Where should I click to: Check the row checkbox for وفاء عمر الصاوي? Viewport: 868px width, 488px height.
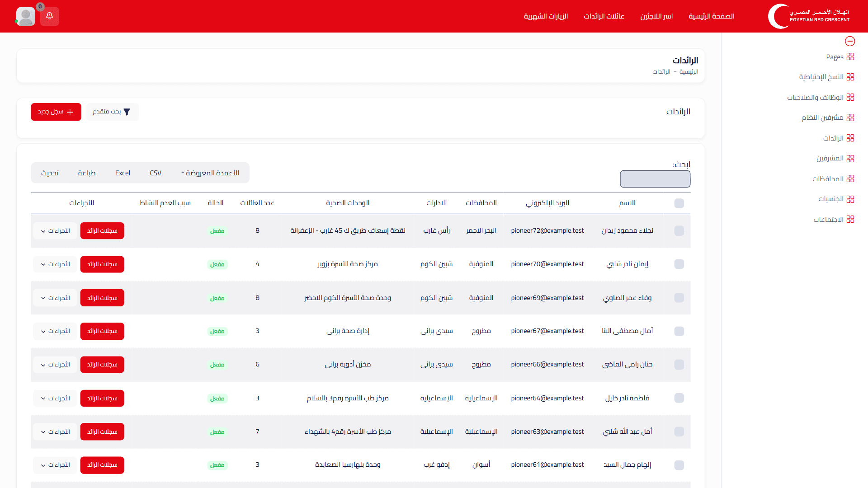pos(679,298)
